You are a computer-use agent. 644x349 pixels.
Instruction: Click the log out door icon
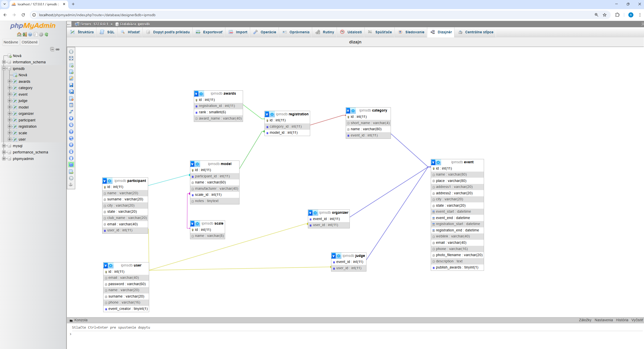click(x=24, y=34)
